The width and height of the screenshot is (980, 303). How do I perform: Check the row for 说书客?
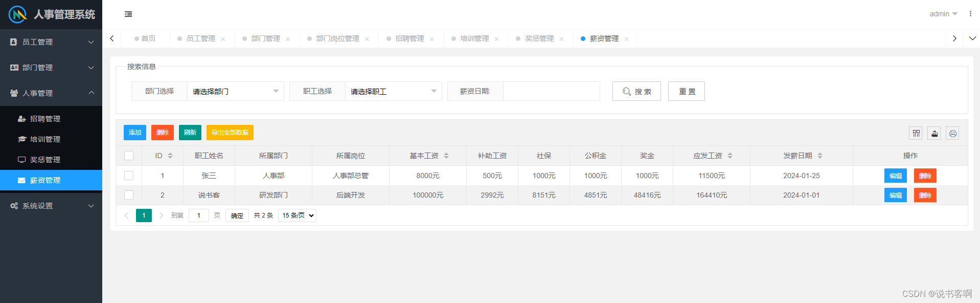point(129,195)
